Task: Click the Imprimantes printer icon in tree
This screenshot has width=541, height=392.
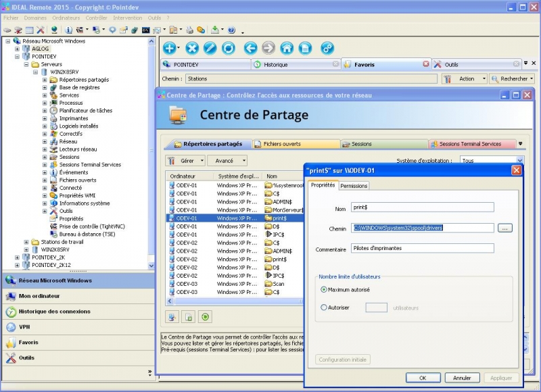Action: tap(53, 118)
